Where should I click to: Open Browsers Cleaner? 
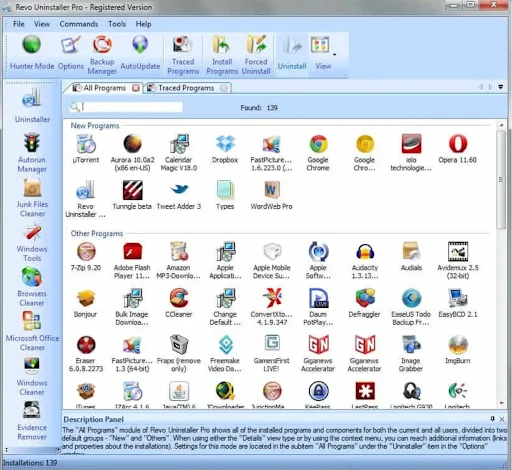[x=32, y=287]
